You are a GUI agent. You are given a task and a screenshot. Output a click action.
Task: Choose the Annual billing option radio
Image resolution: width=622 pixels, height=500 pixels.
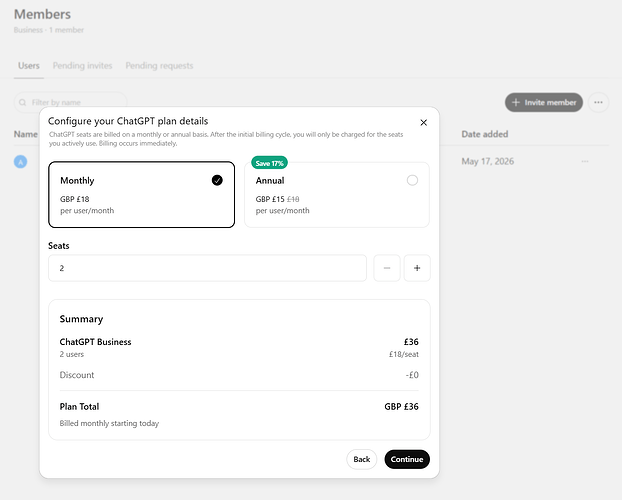[x=412, y=181]
